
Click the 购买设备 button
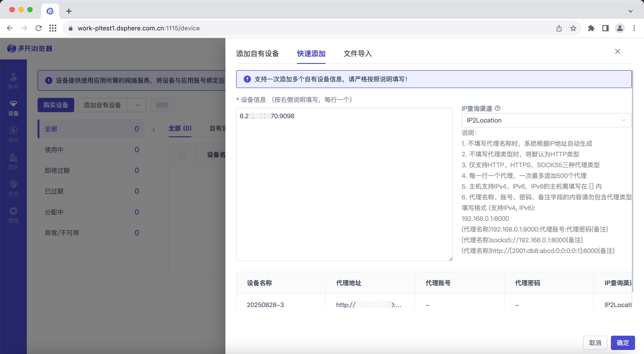(x=56, y=105)
